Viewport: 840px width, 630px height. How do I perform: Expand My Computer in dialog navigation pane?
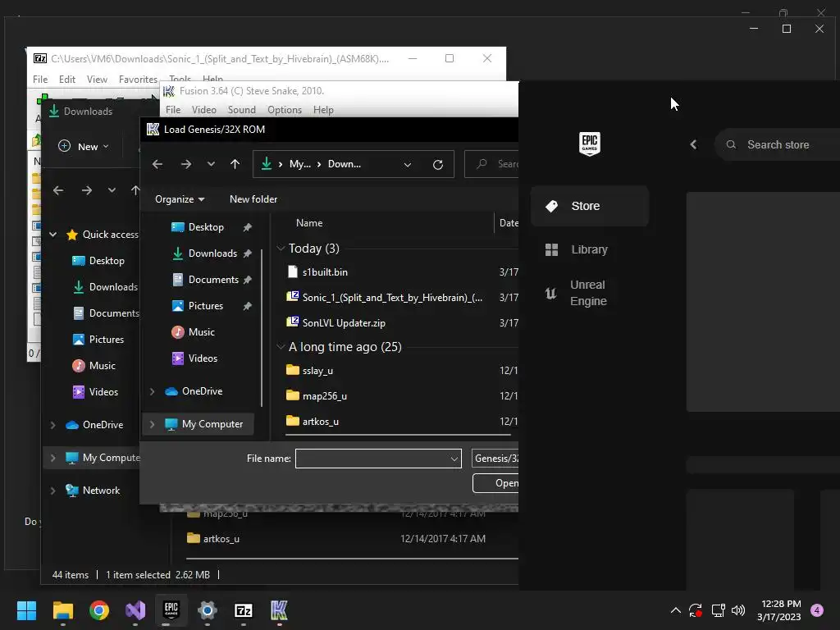pos(152,424)
